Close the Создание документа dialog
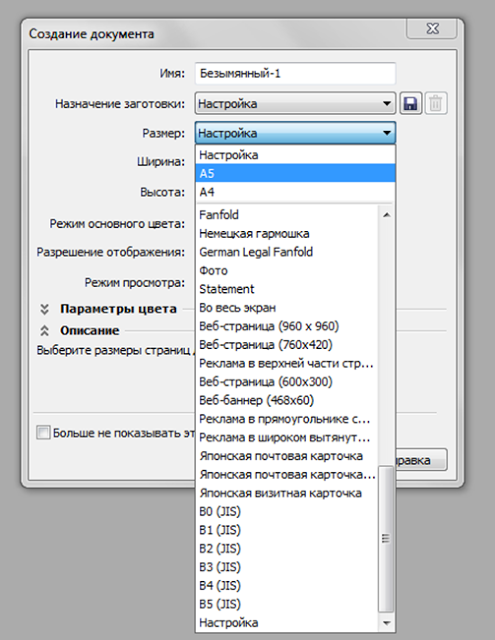This screenshot has height=640, width=495. pyautogui.click(x=432, y=29)
